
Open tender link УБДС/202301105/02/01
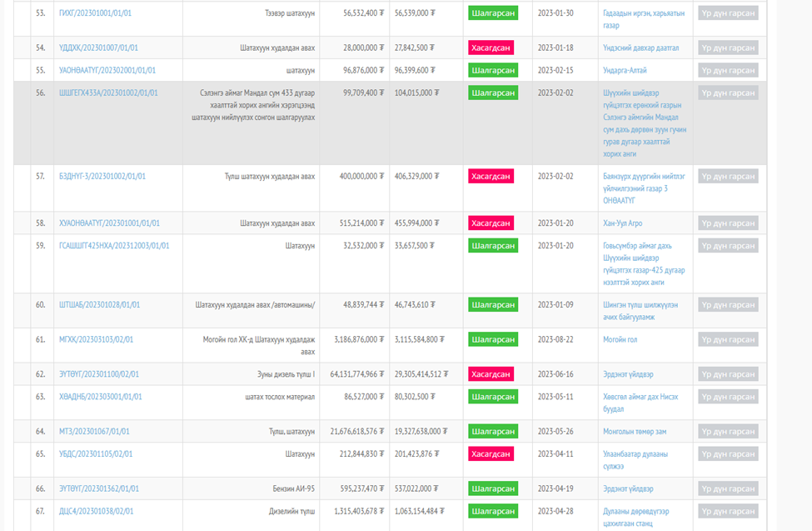pyautogui.click(x=96, y=453)
